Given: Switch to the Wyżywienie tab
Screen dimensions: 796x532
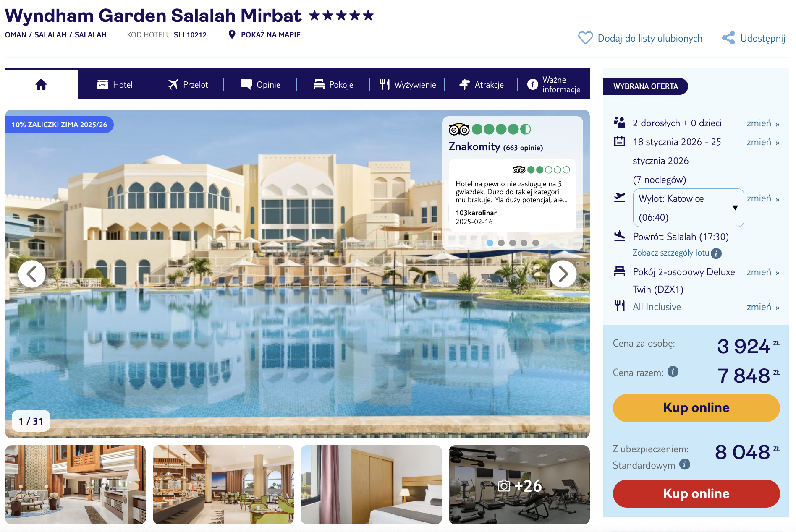Looking at the screenshot, I should (408, 84).
